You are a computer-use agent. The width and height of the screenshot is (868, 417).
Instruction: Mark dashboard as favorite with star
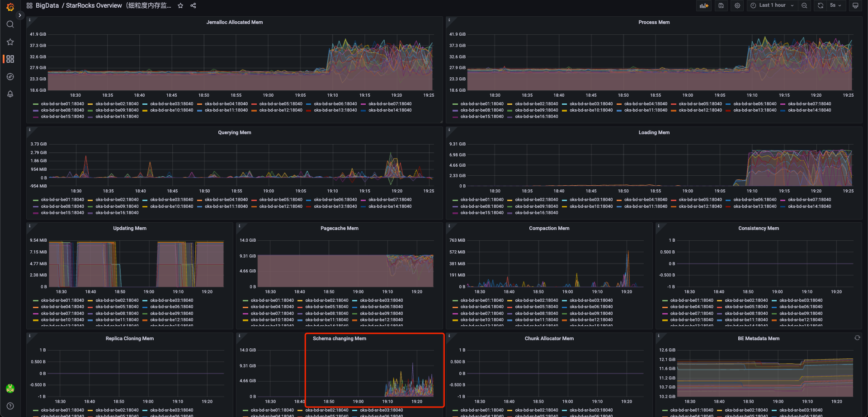[x=180, y=5]
